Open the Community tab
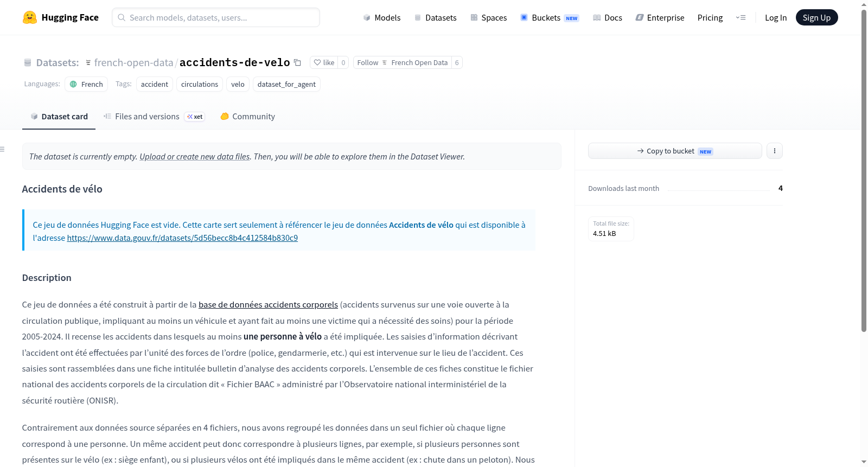The height and width of the screenshot is (467, 868). (247, 117)
